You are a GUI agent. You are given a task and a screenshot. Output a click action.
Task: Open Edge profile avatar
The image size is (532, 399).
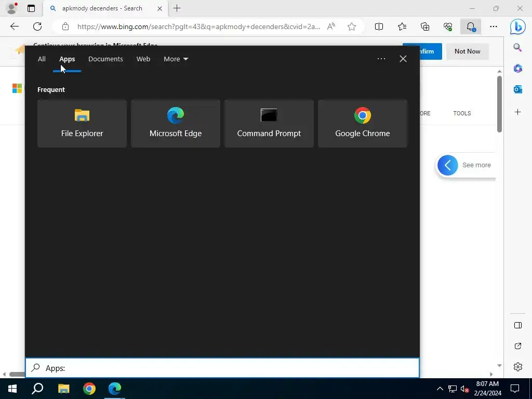(x=12, y=8)
